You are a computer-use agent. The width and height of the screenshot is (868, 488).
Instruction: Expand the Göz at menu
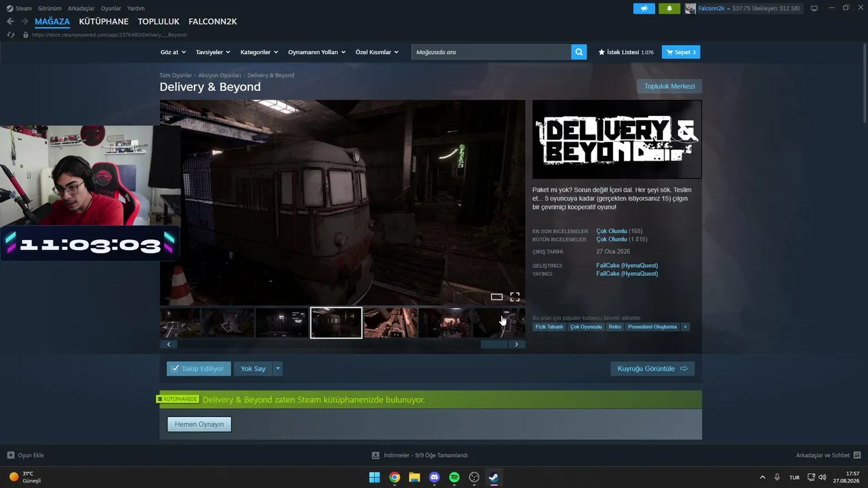pyautogui.click(x=172, y=52)
